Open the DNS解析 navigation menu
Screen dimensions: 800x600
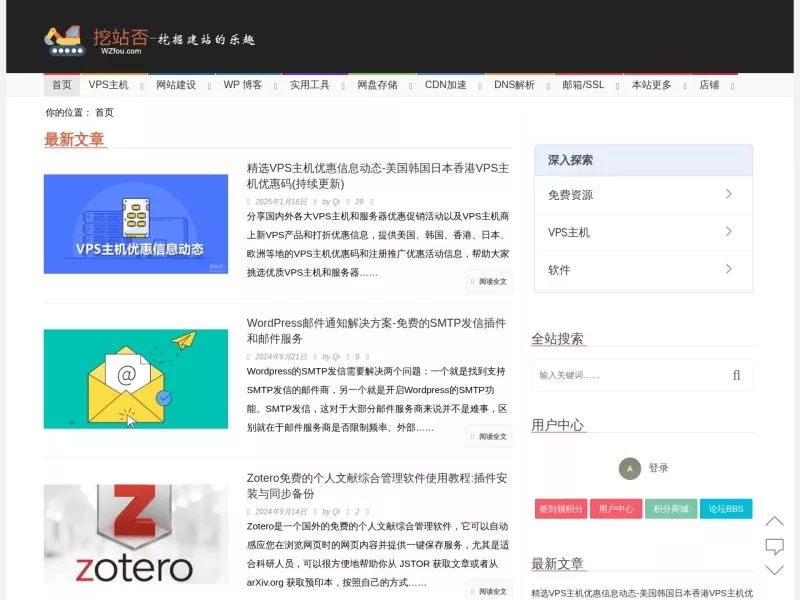(514, 85)
